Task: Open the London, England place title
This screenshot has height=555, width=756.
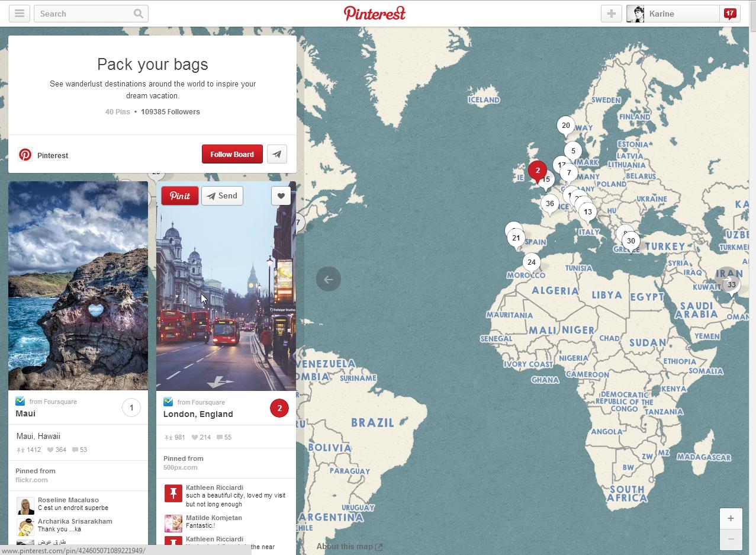Action: point(198,414)
